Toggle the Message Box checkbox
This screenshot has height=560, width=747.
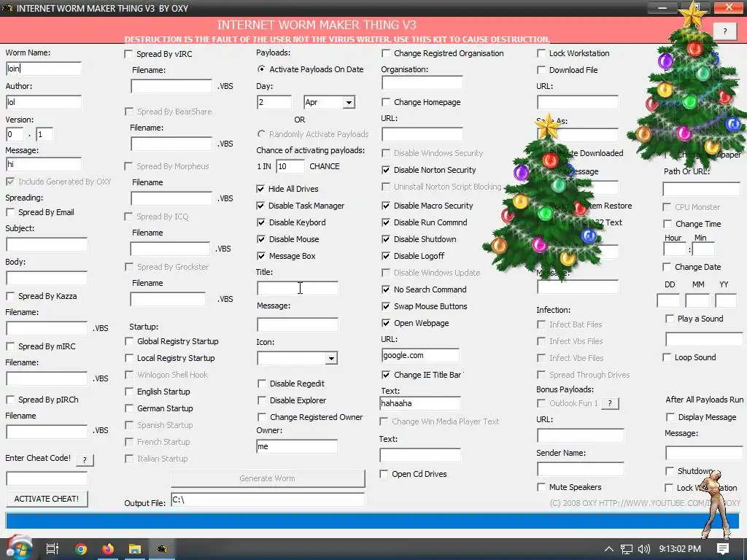click(260, 256)
